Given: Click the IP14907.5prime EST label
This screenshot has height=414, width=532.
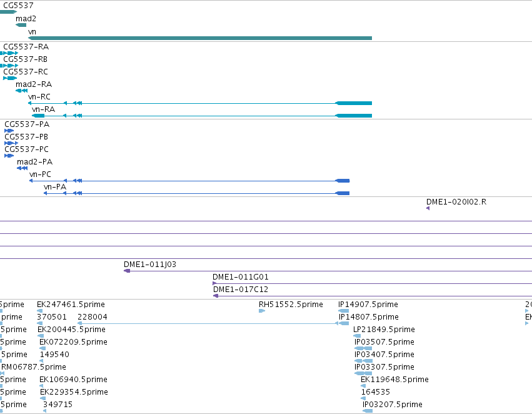Looking at the screenshot, I should click(x=368, y=305).
